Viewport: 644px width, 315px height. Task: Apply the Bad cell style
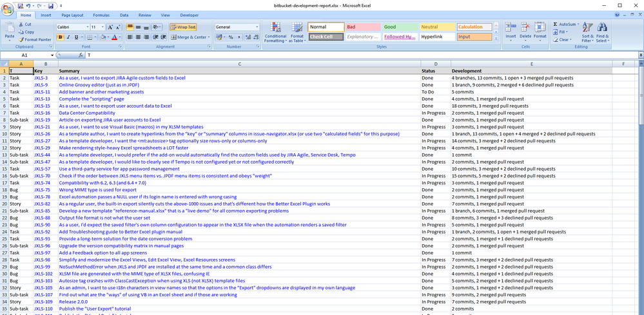pos(364,27)
